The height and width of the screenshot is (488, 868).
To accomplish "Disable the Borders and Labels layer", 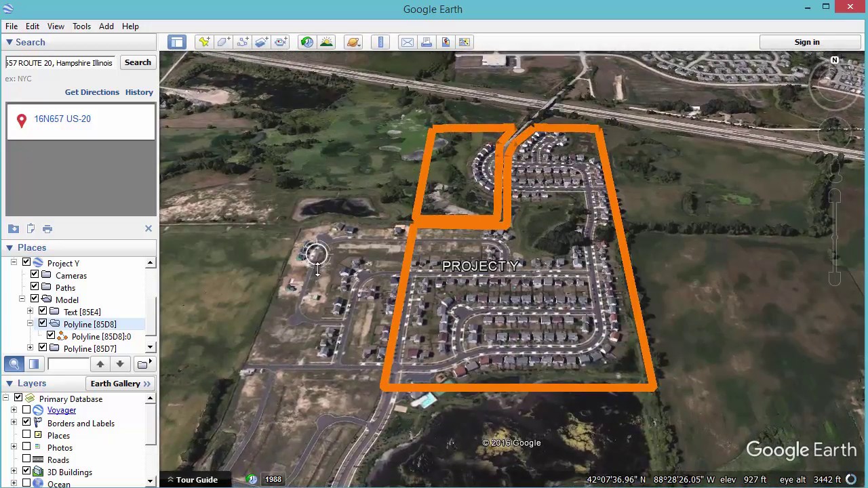I will (x=26, y=422).
